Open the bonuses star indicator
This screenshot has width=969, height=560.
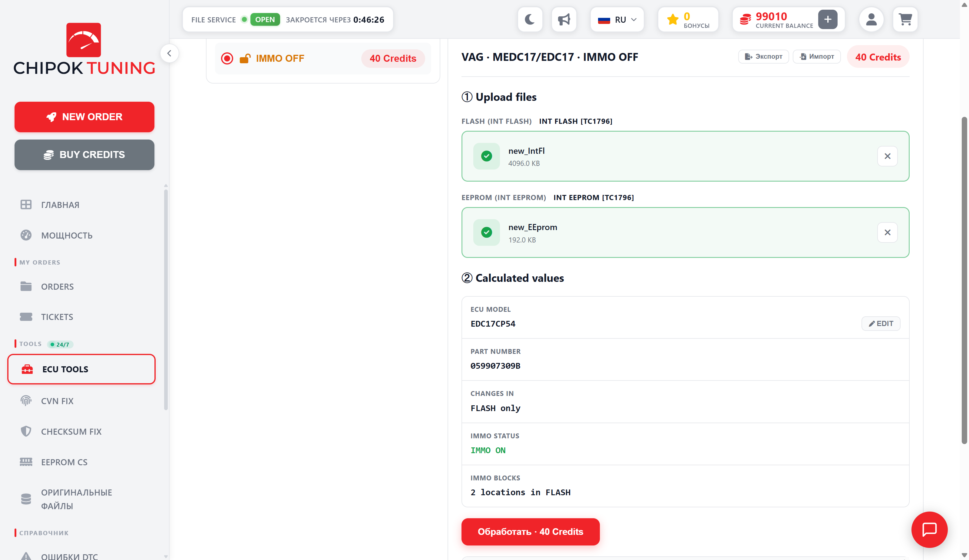pyautogui.click(x=688, y=19)
